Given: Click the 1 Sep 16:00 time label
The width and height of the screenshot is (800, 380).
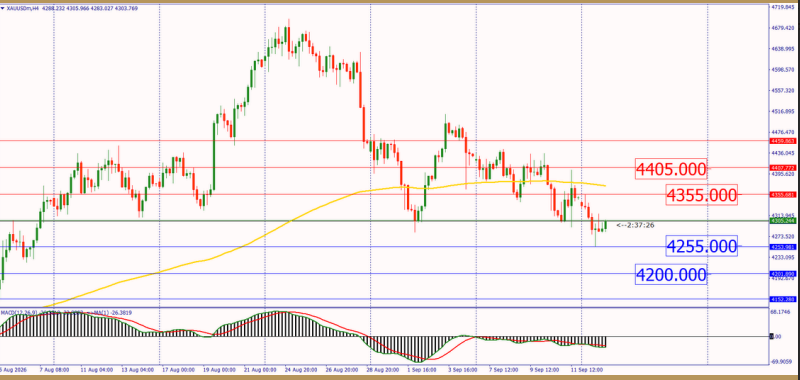Looking at the screenshot, I should point(423,369).
